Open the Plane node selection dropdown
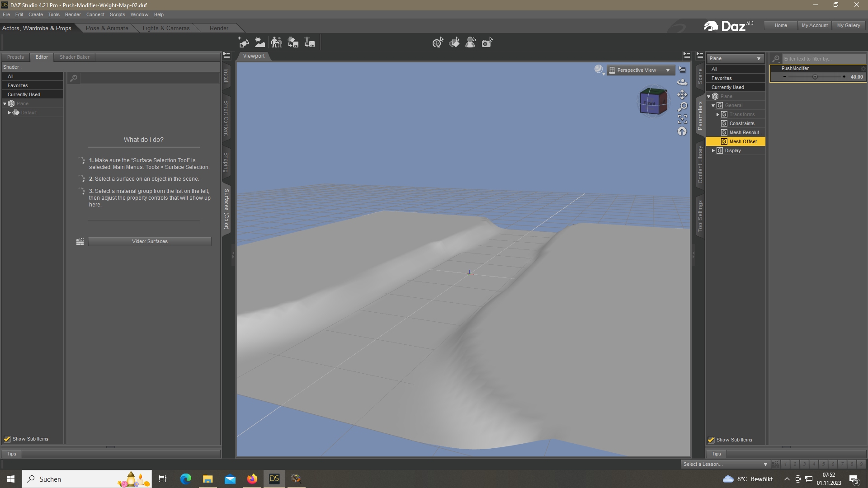The height and width of the screenshot is (488, 868). (x=735, y=58)
